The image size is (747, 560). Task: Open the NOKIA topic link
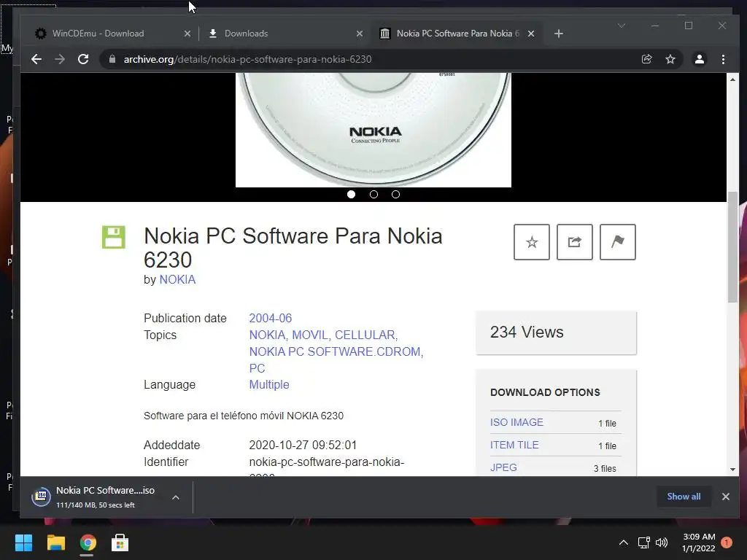click(267, 335)
